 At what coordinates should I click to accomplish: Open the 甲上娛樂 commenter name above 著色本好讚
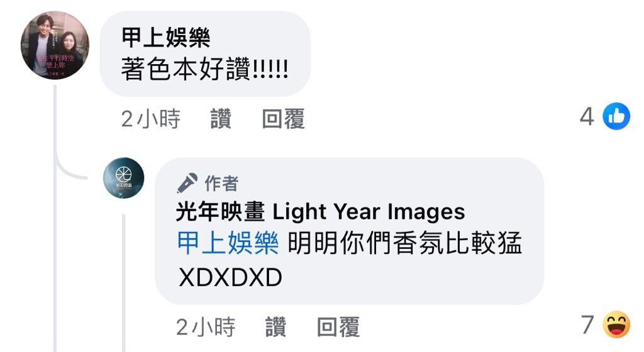(165, 38)
